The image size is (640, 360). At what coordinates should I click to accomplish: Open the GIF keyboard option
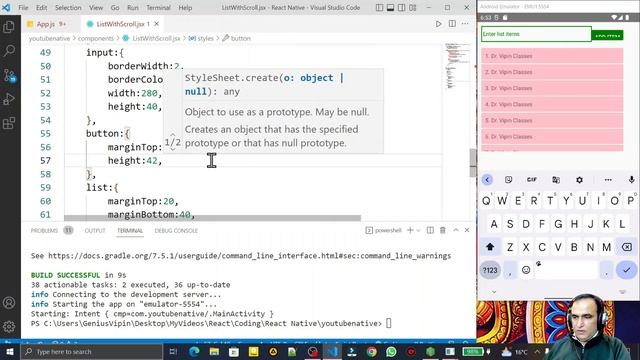tap(531, 180)
